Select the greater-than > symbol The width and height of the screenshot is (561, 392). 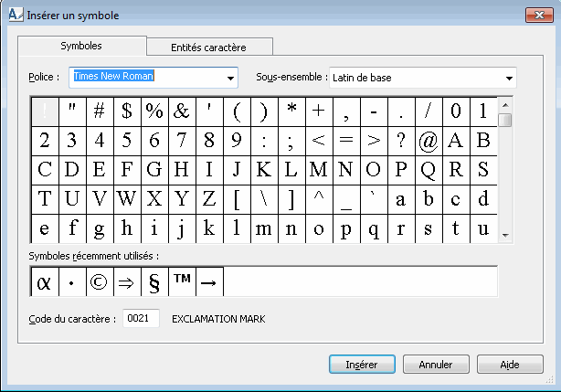tap(374, 141)
